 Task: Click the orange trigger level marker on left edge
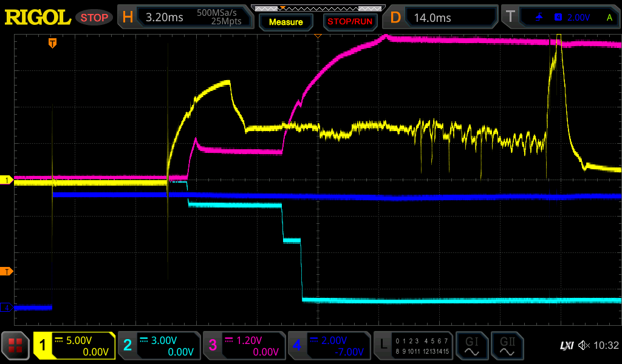pos(7,271)
